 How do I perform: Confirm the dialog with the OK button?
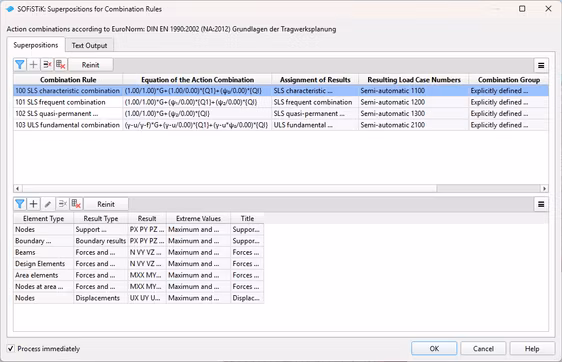(434, 348)
